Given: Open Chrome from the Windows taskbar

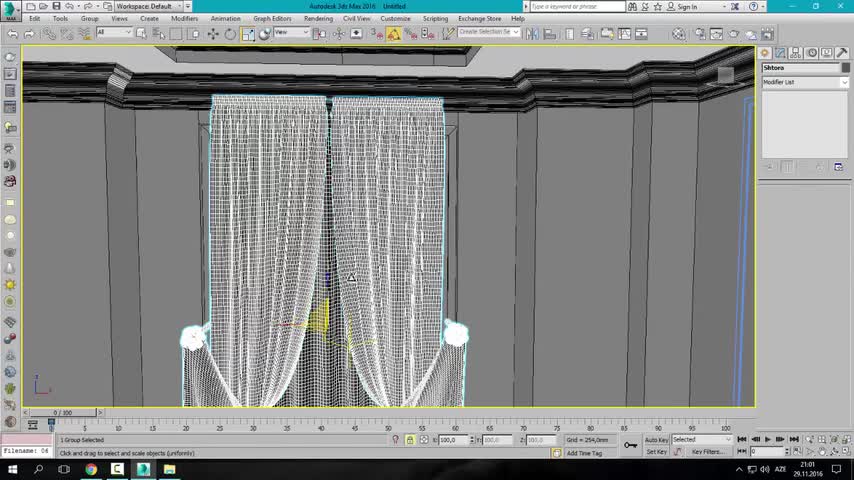Looking at the screenshot, I should (x=91, y=469).
